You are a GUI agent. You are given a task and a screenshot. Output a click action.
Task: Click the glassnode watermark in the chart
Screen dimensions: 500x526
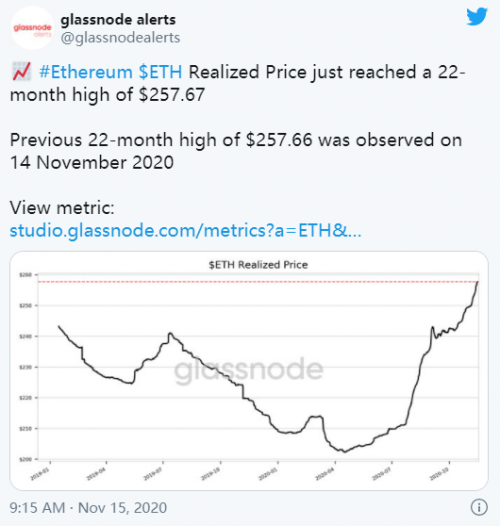click(x=249, y=370)
